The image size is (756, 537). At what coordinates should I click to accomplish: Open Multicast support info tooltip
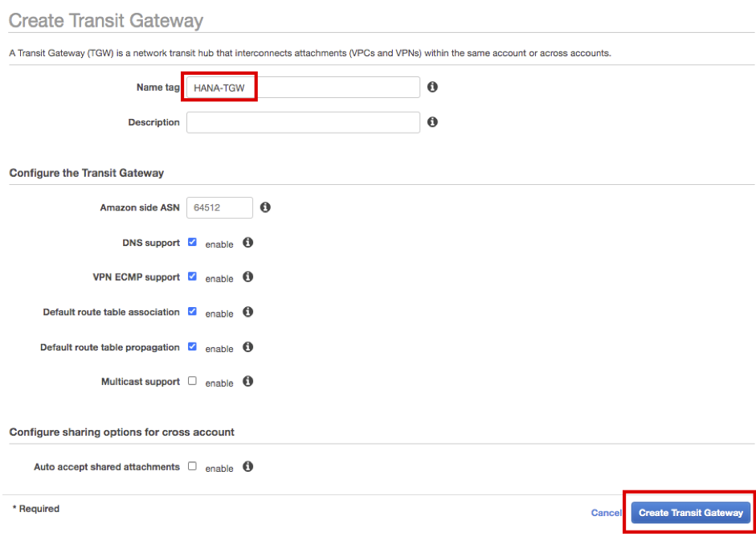click(x=248, y=382)
